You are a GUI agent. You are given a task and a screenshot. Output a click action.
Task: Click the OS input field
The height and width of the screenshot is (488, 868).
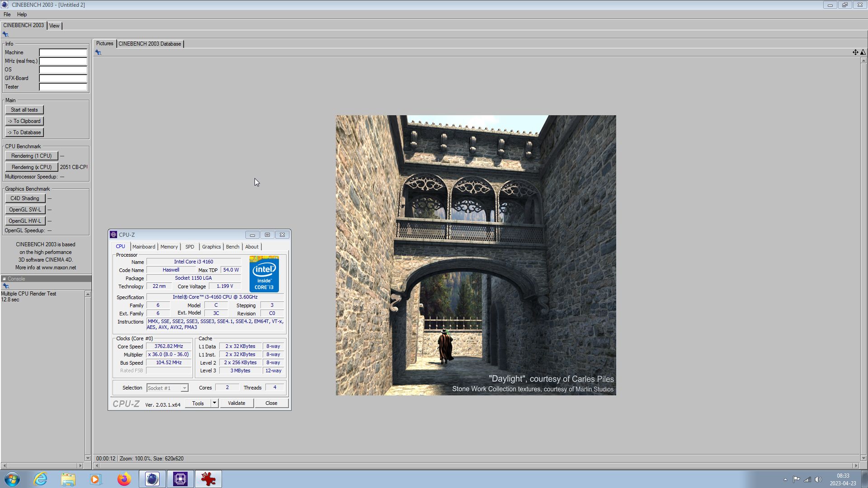tap(63, 70)
